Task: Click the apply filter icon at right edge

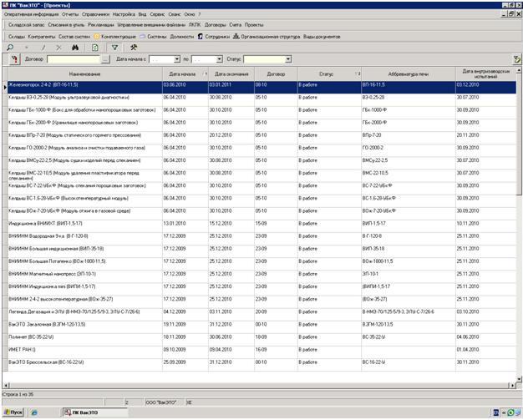Action: click(517, 59)
